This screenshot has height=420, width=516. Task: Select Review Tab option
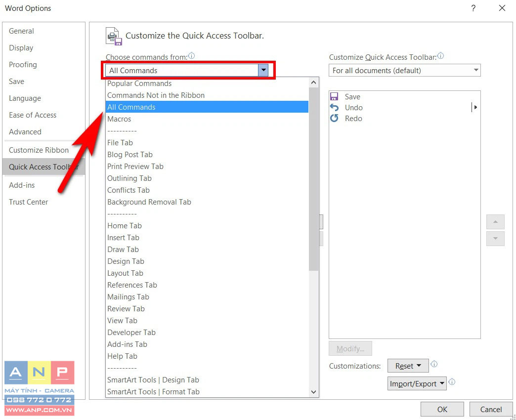(207, 308)
